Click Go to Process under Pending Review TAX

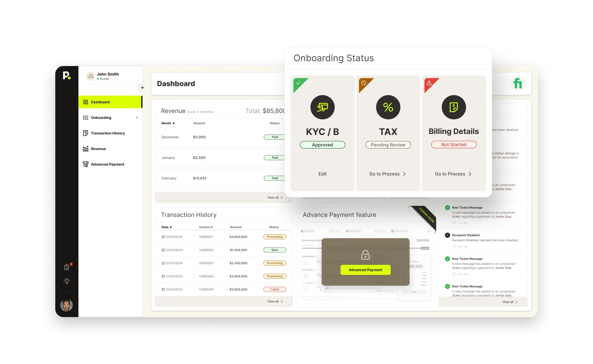pyautogui.click(x=387, y=174)
